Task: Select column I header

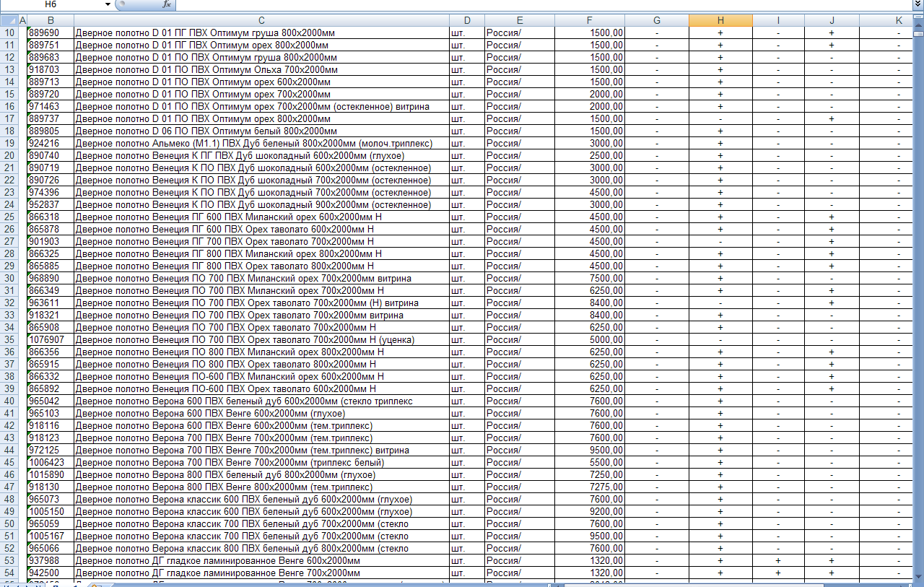Action: click(x=778, y=20)
